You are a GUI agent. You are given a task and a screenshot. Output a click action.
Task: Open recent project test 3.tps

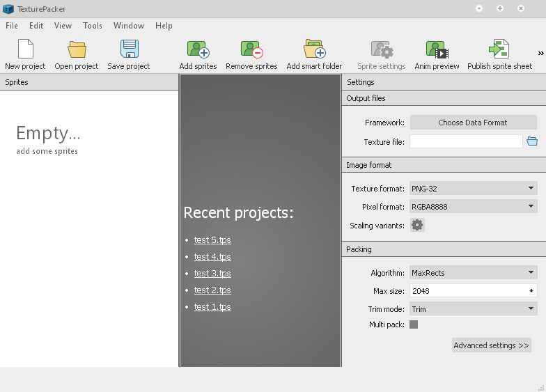point(212,273)
